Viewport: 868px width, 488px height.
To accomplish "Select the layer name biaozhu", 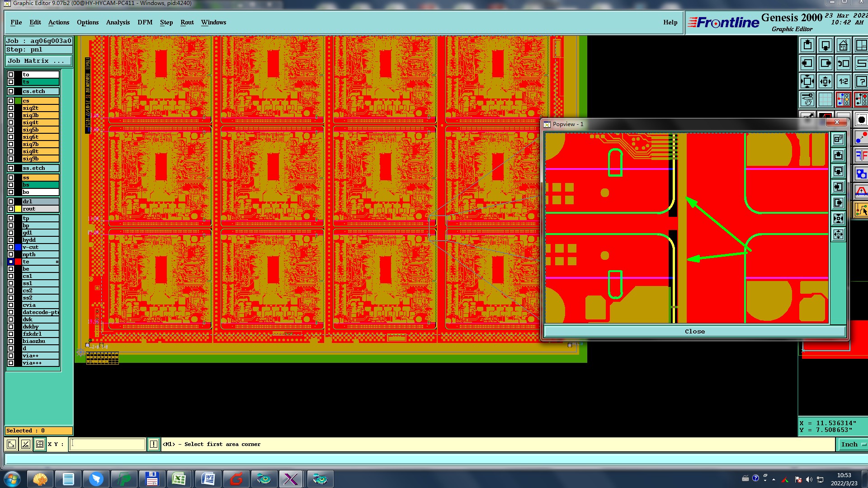I will (41, 341).
